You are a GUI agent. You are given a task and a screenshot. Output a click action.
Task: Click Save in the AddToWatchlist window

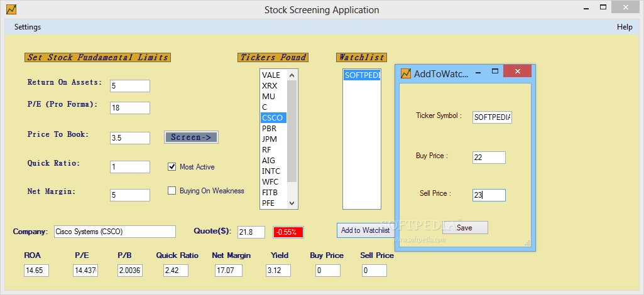[464, 228]
